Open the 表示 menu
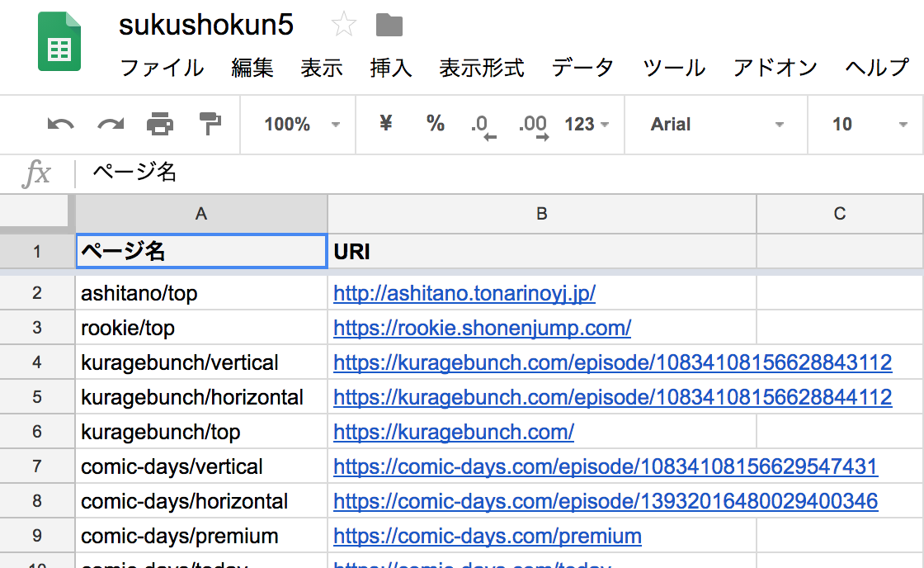924x568 pixels. [x=322, y=68]
